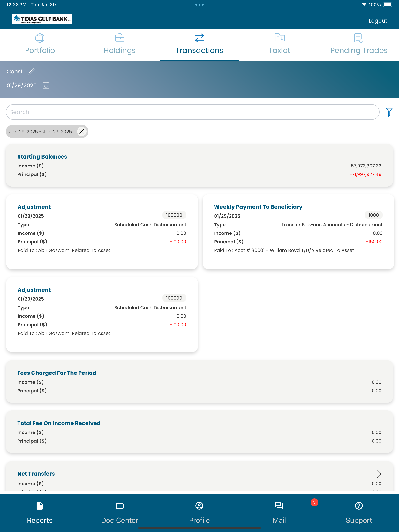Screen dimensions: 399x532
Task: Tap the Support label in bottom bar
Action: [359, 520]
